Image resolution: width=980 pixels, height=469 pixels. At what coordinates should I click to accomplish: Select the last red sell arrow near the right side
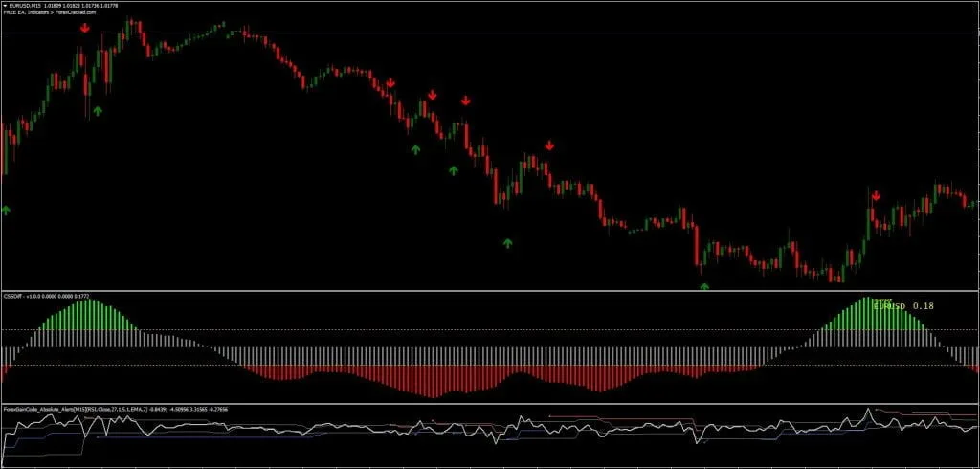pos(876,196)
